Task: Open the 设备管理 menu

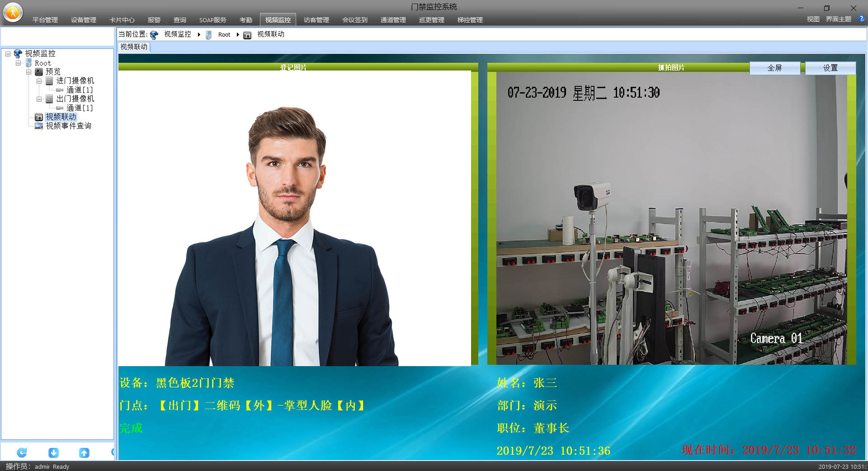Action: [x=84, y=20]
